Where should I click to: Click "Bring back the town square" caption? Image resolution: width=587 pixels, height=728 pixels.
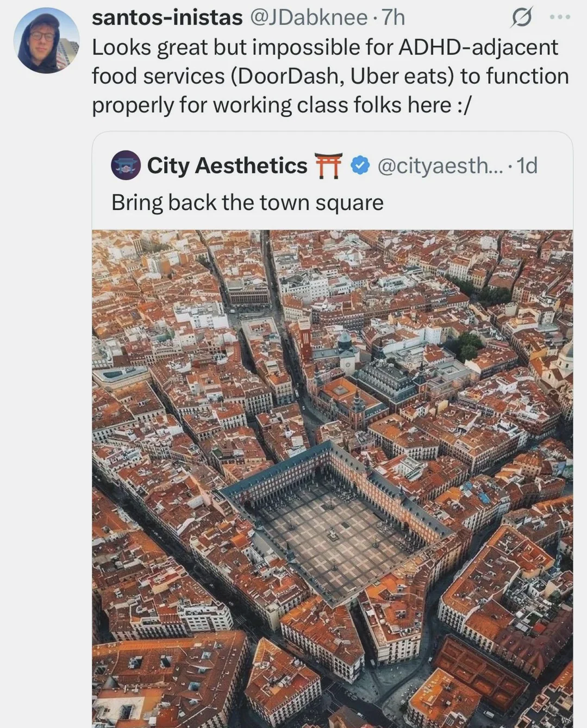[x=247, y=202]
